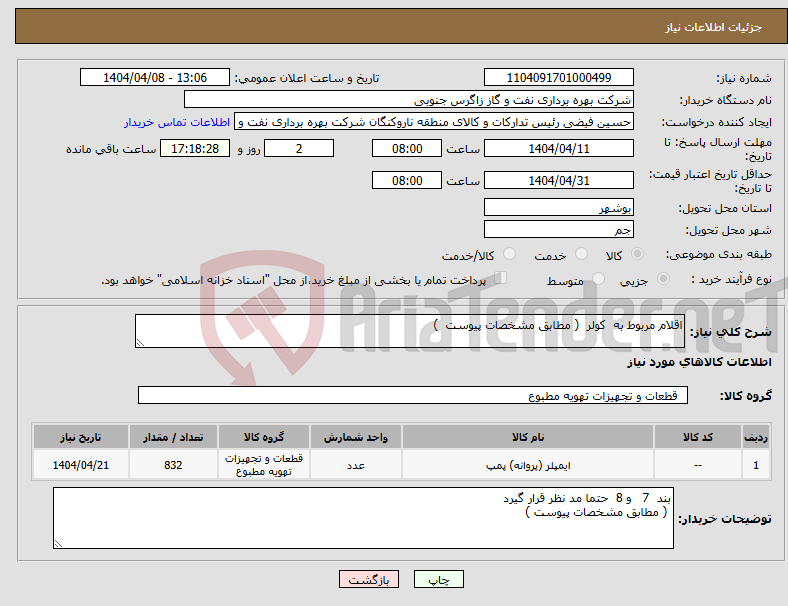The image size is (788, 606).
Task: Click buyer name field شرکت بهره برداری نفت
Action: tap(409, 99)
